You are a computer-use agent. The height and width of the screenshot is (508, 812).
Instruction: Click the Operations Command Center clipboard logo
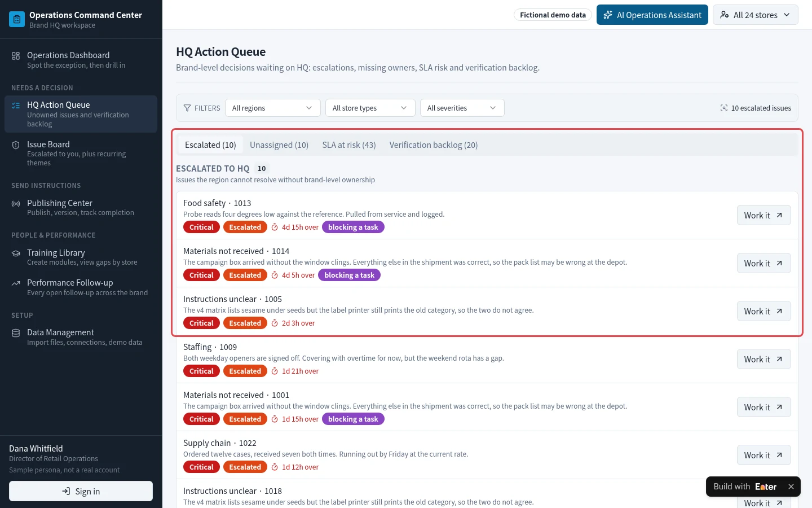pyautogui.click(x=17, y=19)
